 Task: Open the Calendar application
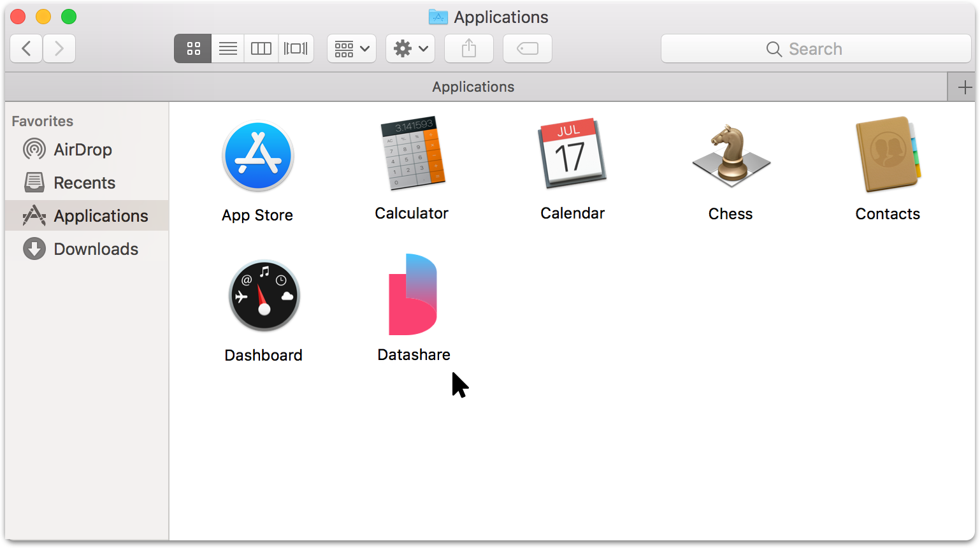pos(572,155)
